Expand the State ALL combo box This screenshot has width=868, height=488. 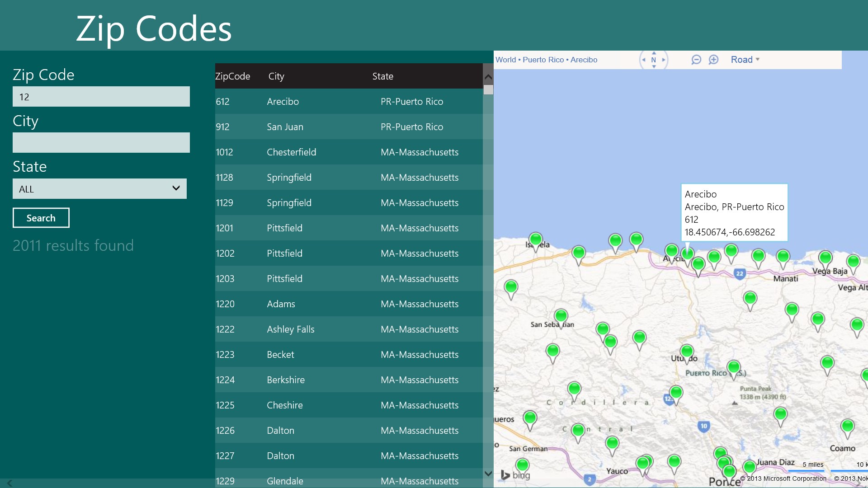tap(99, 189)
